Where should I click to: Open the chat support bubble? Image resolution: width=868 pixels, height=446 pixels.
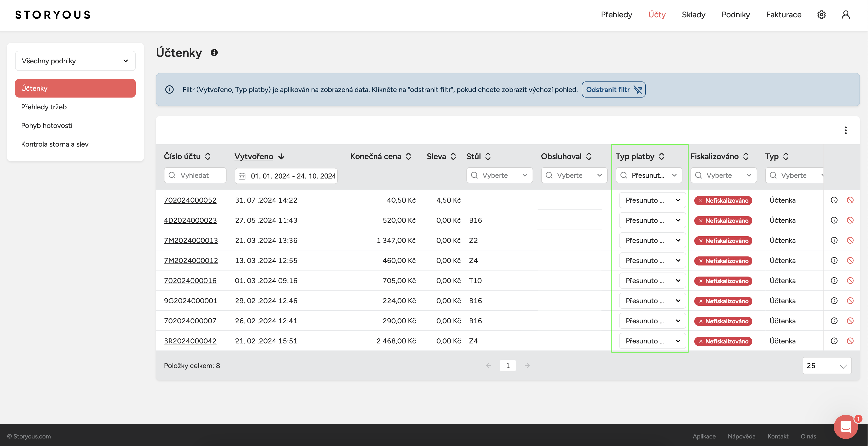(x=845, y=427)
